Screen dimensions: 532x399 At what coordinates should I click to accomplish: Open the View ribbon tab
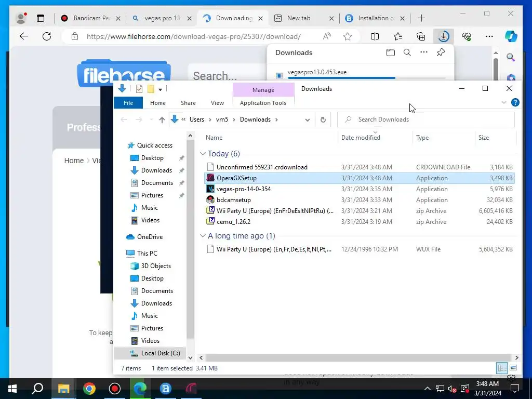217,103
